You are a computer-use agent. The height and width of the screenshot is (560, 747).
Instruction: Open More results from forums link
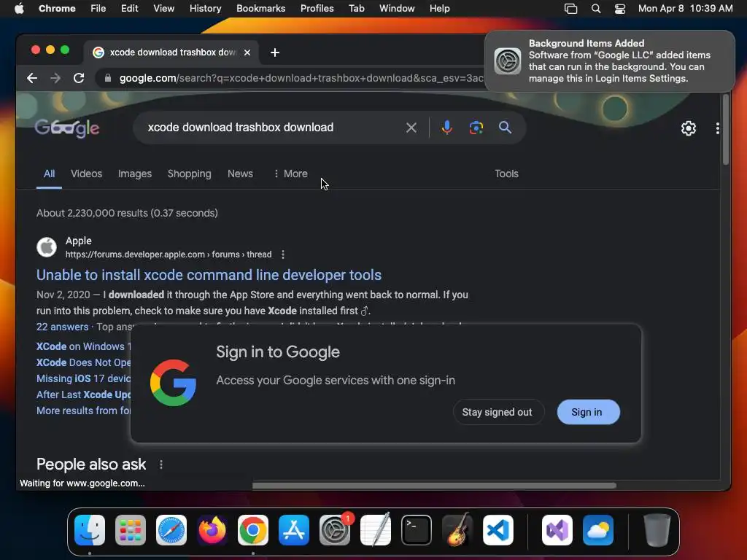pos(83,411)
